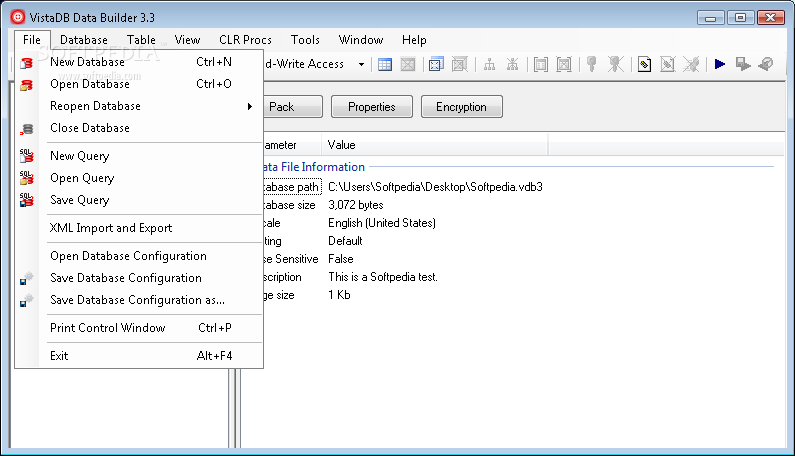795x456 pixels.
Task: Select XML Import and Export
Action: point(139,228)
